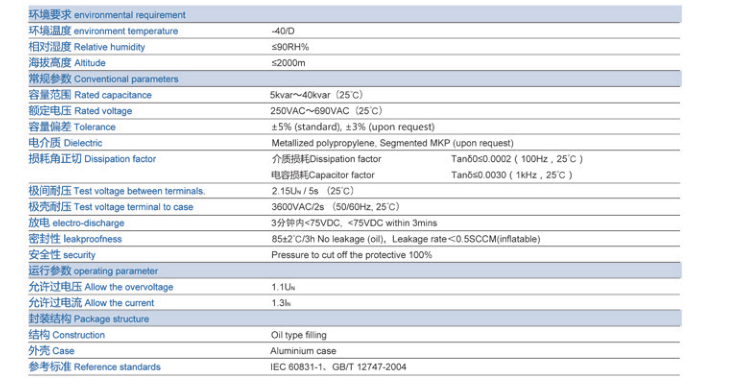Select the environment temperature row label
This screenshot has width=730, height=391.
click(x=103, y=31)
